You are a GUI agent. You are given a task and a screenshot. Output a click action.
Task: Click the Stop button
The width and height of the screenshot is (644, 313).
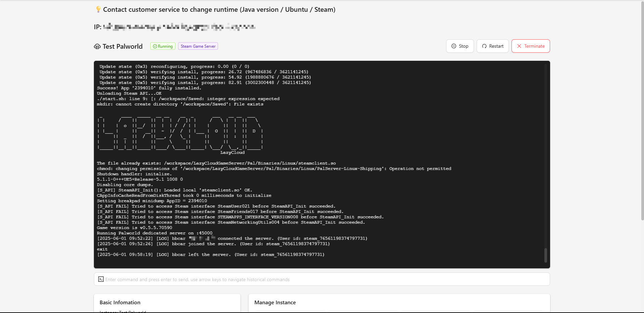[x=460, y=46]
